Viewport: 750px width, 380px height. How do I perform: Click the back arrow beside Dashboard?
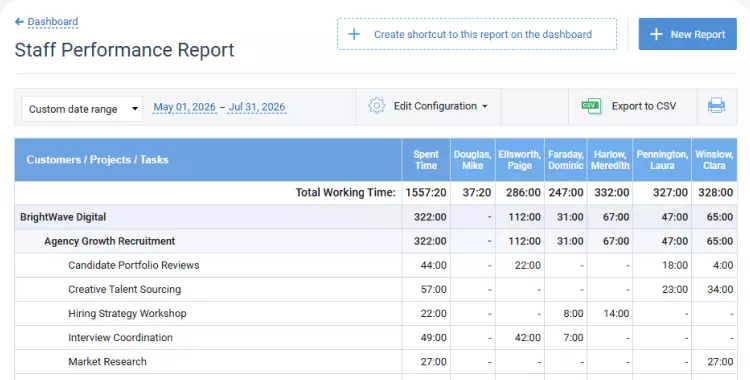click(19, 22)
